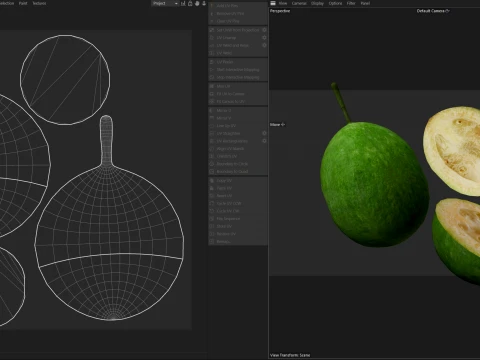Click the UV Rectangularize command icon
The height and width of the screenshot is (360, 480).
pyautogui.click(x=211, y=141)
